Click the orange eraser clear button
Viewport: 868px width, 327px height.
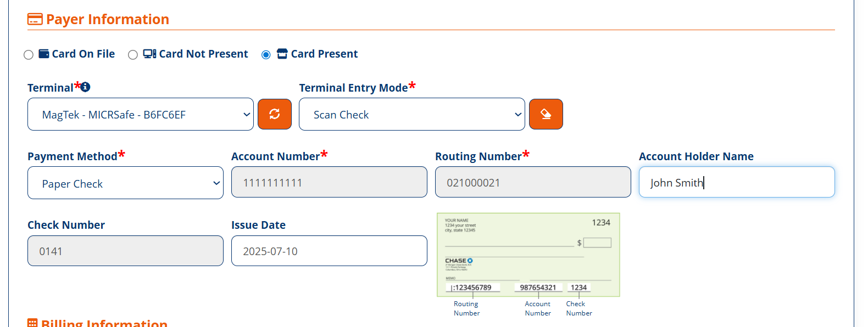point(546,114)
